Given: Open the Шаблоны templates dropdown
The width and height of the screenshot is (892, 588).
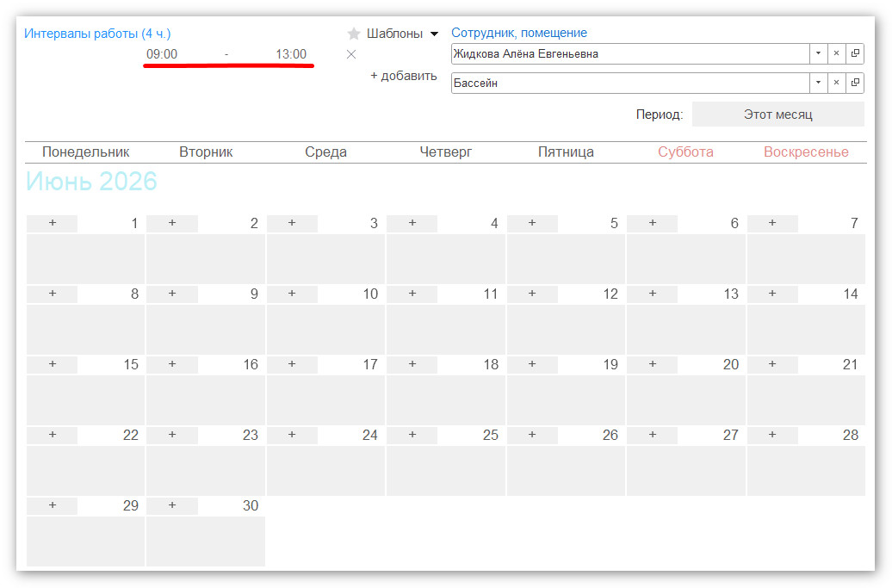Looking at the screenshot, I should click(x=403, y=34).
